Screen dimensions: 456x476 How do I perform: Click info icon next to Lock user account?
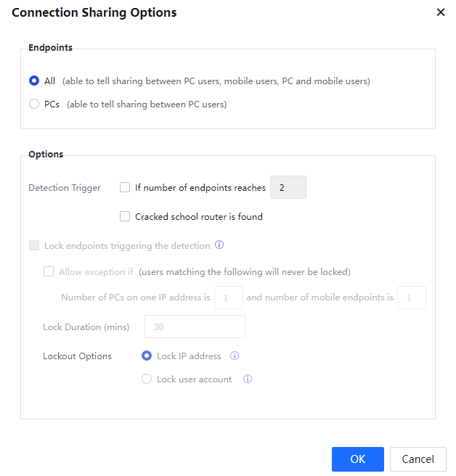click(248, 379)
